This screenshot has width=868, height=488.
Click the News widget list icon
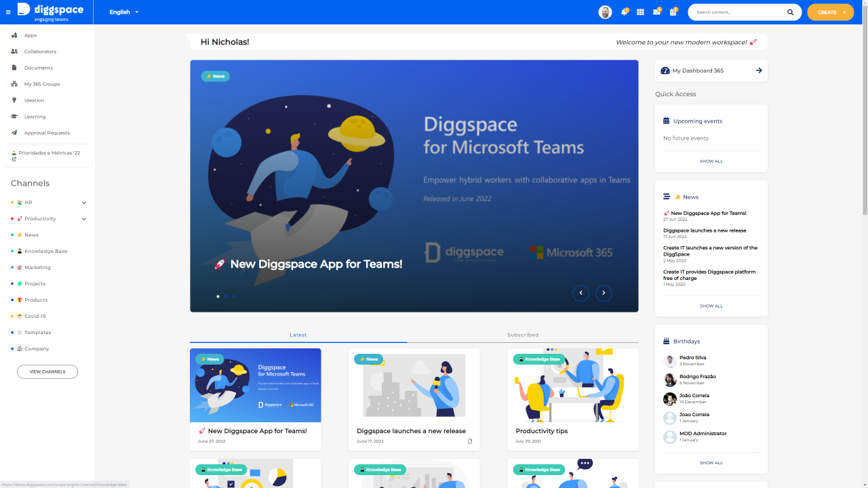(x=667, y=197)
